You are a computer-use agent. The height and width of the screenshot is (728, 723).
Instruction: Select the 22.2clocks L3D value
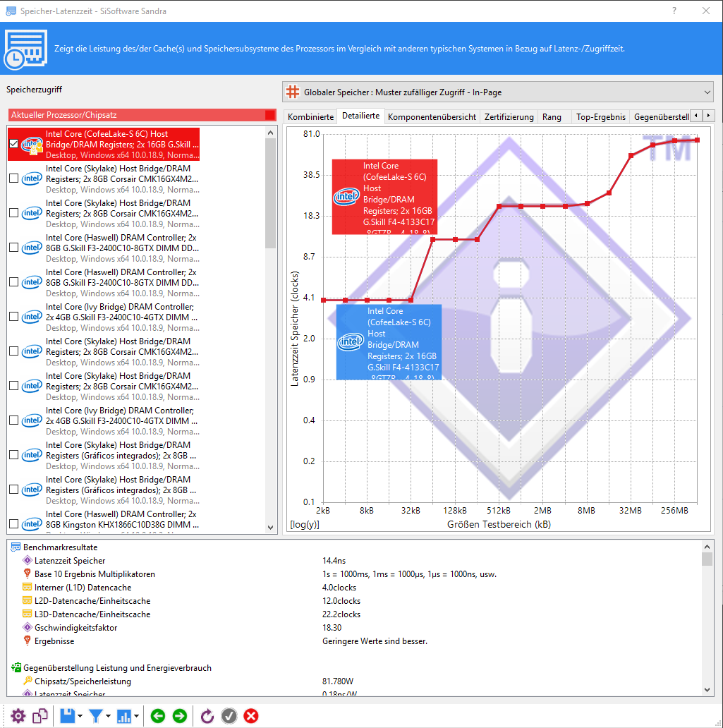pos(341,614)
